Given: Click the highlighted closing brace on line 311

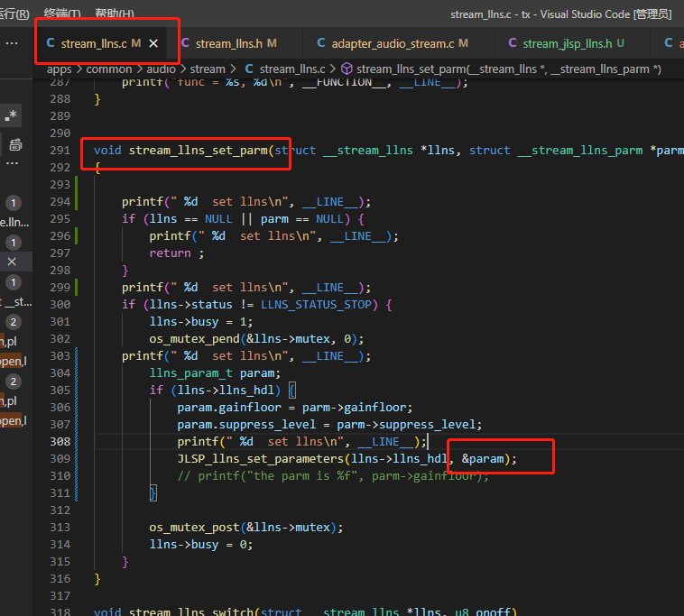Looking at the screenshot, I should (x=153, y=493).
